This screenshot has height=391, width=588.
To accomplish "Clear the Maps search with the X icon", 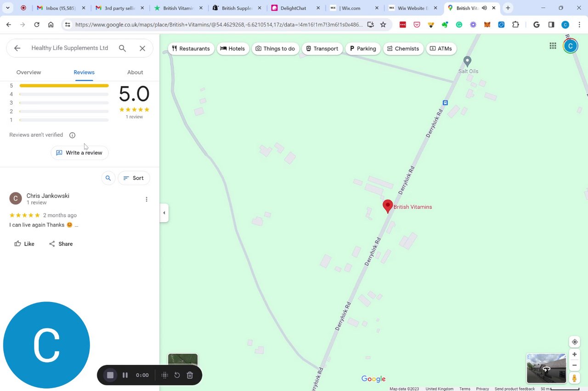I will [142, 48].
